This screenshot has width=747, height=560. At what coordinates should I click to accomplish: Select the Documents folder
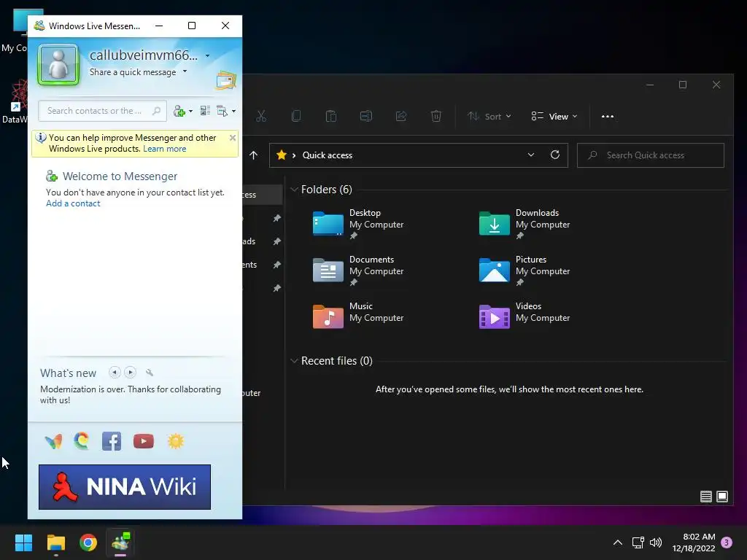tap(360, 271)
